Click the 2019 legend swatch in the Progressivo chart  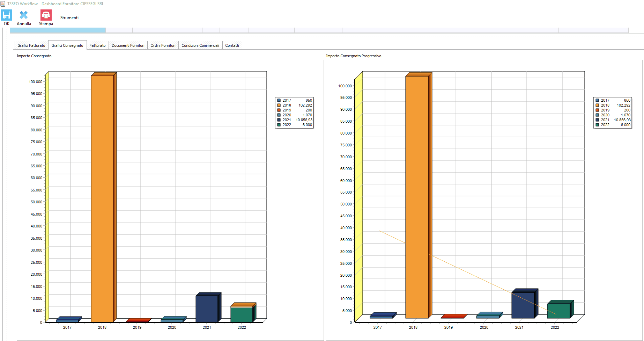[597, 110]
